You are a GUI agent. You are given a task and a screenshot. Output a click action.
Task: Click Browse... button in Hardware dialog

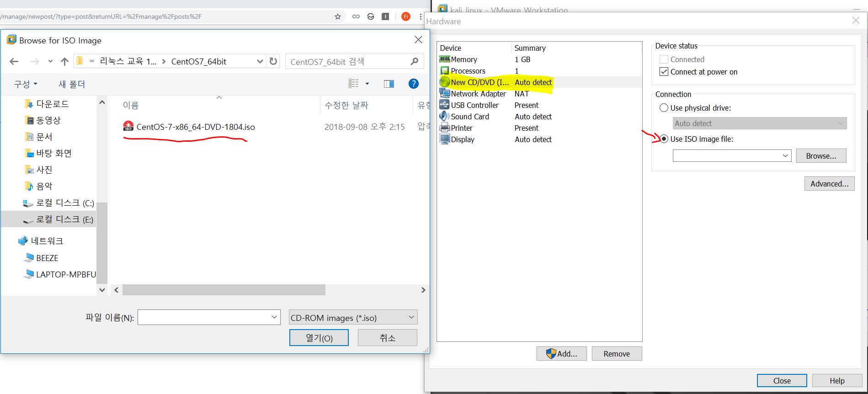click(821, 156)
